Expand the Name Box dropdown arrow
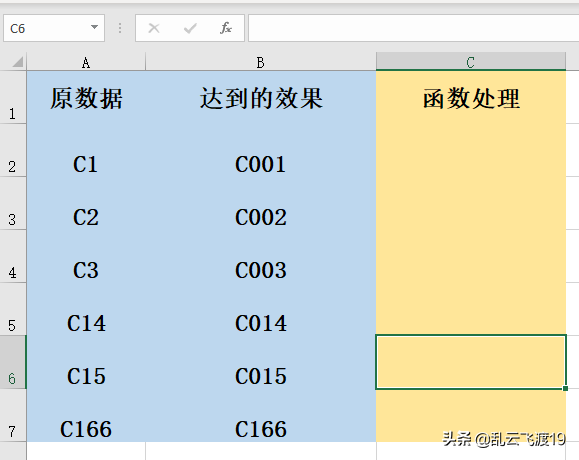 pyautogui.click(x=95, y=27)
